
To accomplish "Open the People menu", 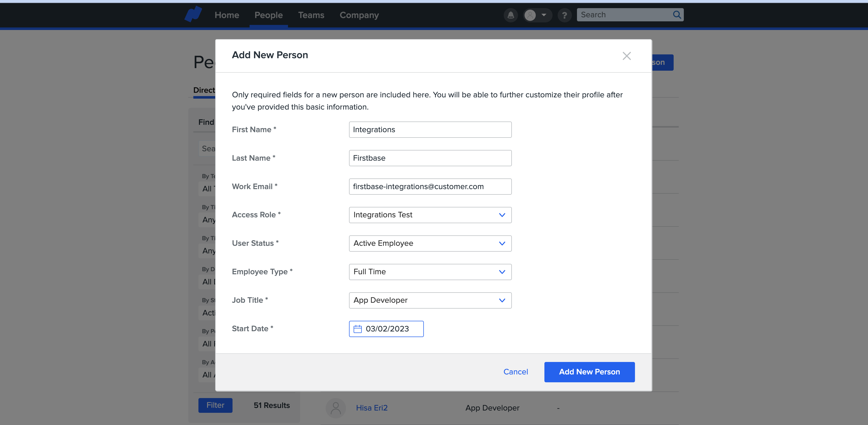I will tap(269, 15).
